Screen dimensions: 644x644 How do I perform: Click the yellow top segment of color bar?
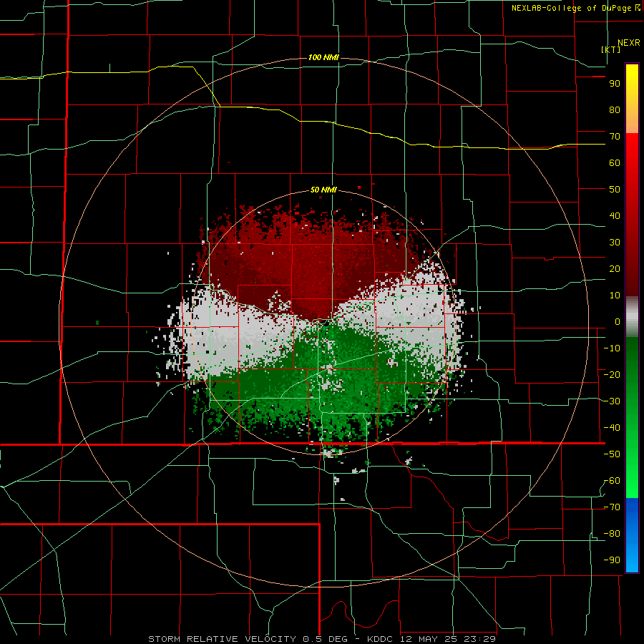tap(632, 99)
